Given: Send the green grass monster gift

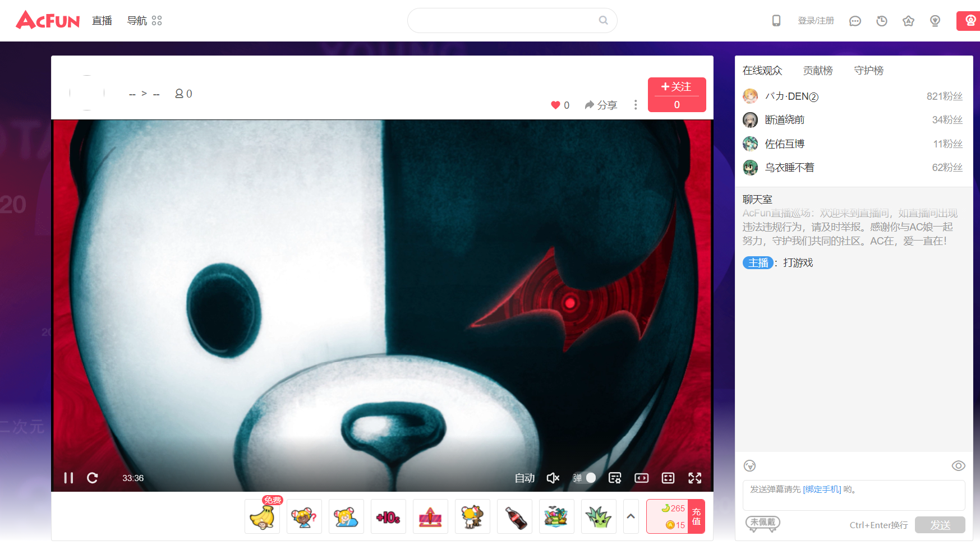Looking at the screenshot, I should tap(599, 516).
